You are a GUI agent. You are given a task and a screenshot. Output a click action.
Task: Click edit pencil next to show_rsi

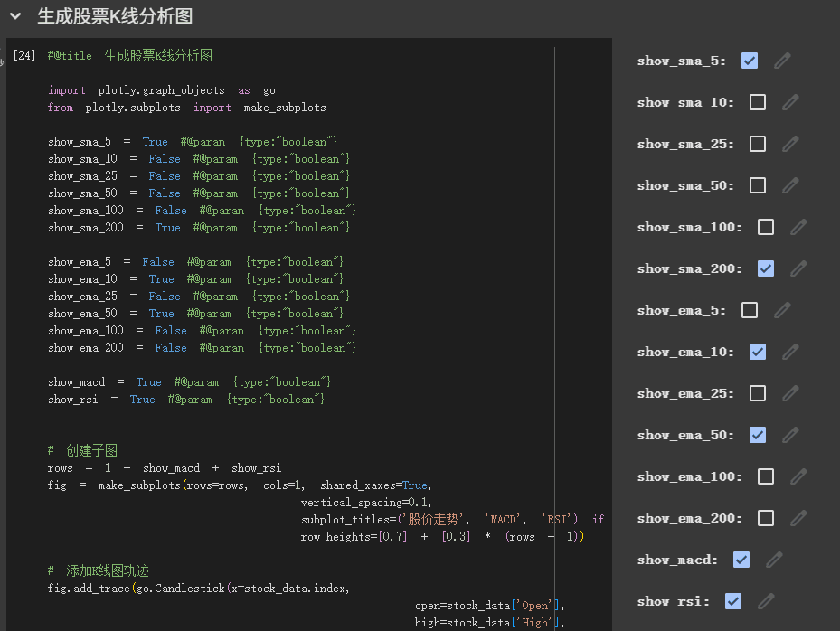tap(766, 601)
